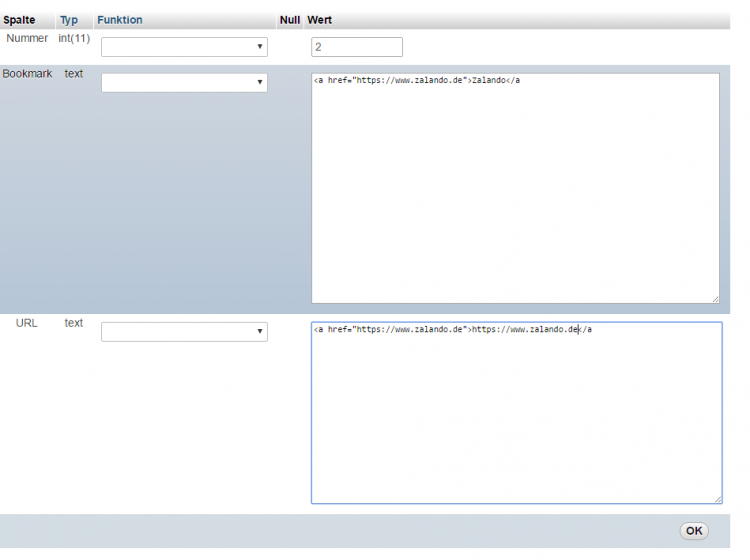Click the OK button
750x560 pixels.
point(694,531)
